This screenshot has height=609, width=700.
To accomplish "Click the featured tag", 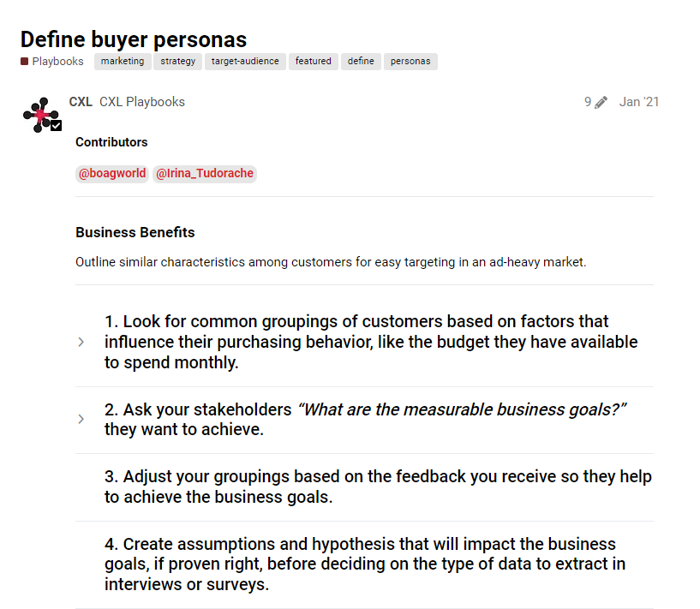I will pyautogui.click(x=314, y=62).
